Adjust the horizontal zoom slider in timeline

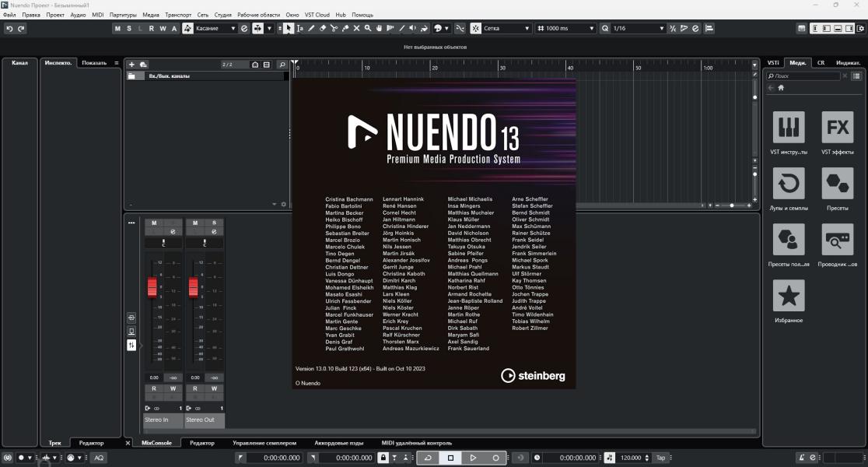732,205
